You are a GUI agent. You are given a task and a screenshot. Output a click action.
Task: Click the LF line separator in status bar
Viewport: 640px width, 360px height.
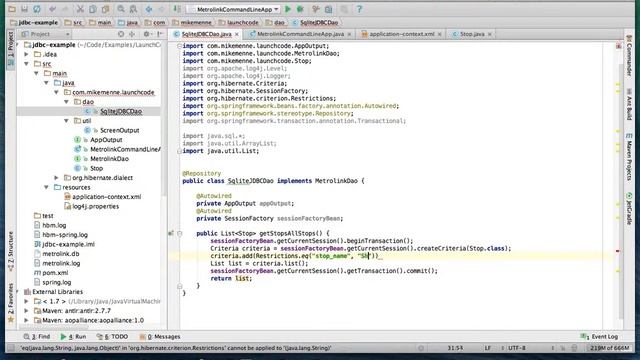tap(488, 348)
